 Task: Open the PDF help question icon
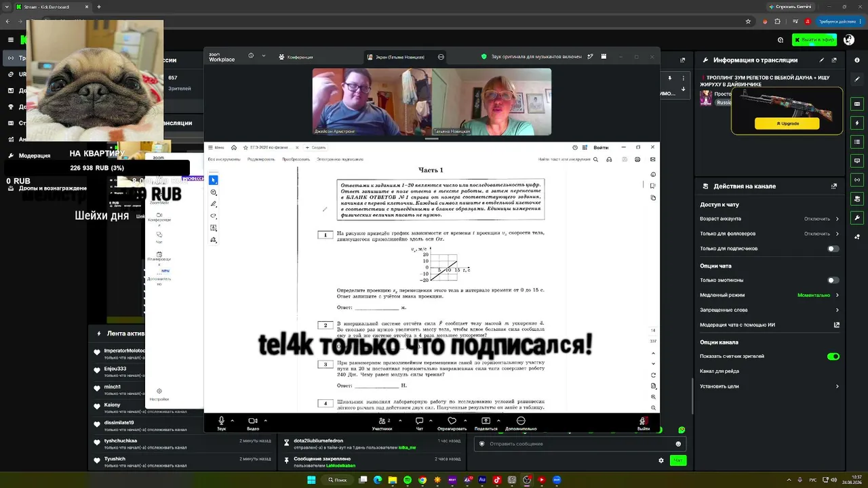(574, 147)
